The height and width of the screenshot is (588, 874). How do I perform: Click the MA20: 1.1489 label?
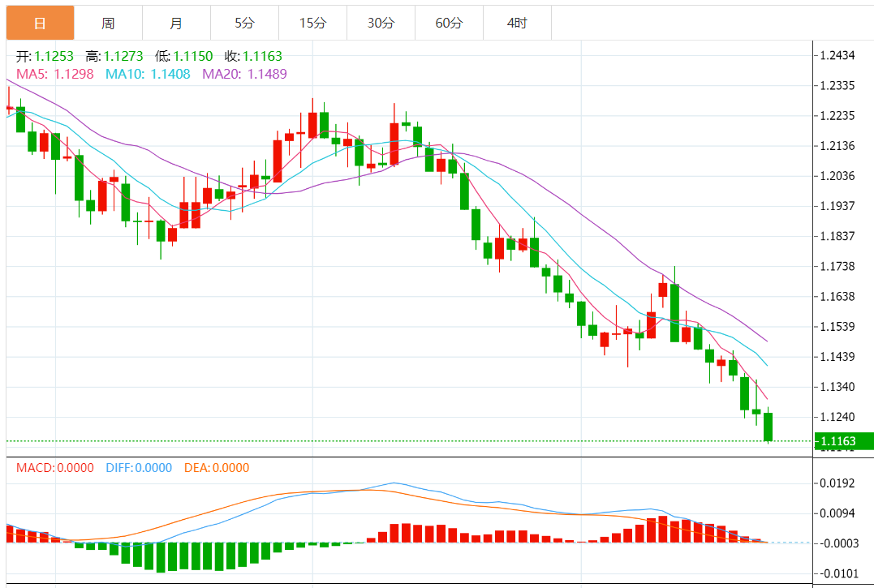(x=244, y=74)
